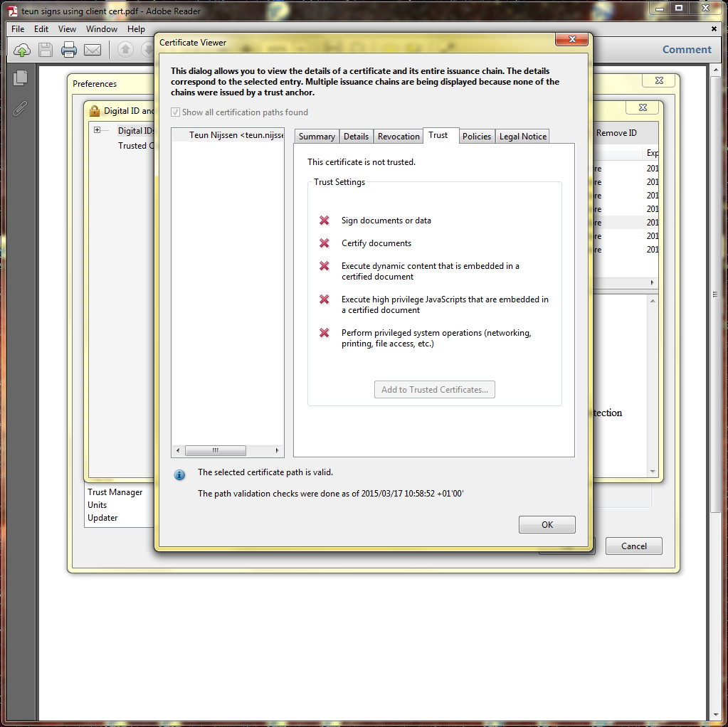Click the blue information icon
Viewport: 728px width, 727px height.
(x=180, y=474)
